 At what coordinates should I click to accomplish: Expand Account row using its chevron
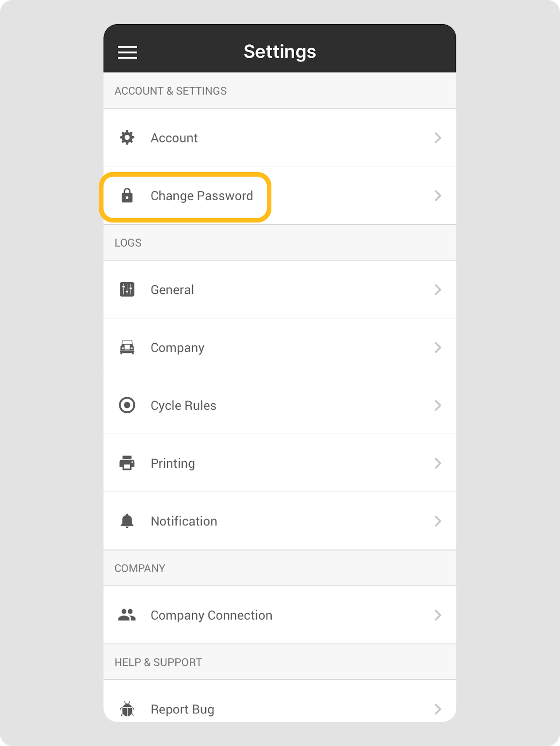tap(437, 138)
